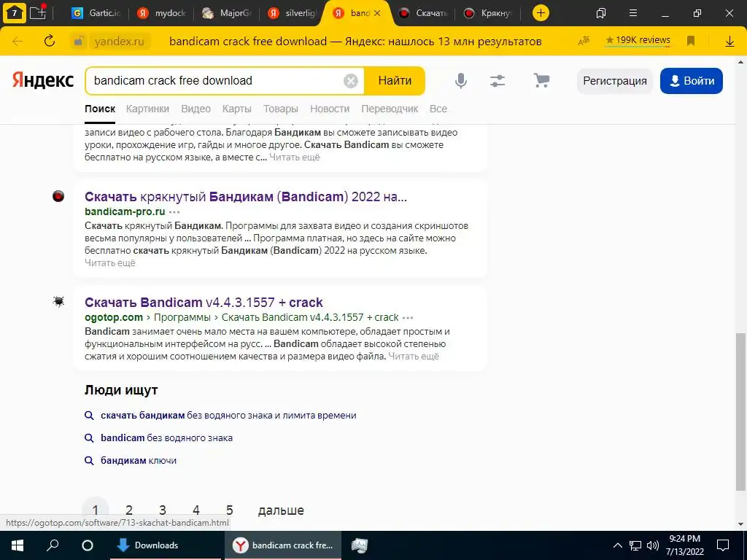Open options dots next to bandicam-pro.ru
Image resolution: width=747 pixels, height=560 pixels.
175,212
